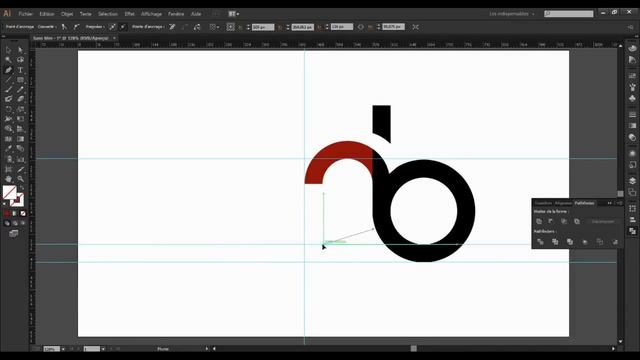640x360 pixels.
Task: Select the Type (T) tool
Action: click(20, 70)
